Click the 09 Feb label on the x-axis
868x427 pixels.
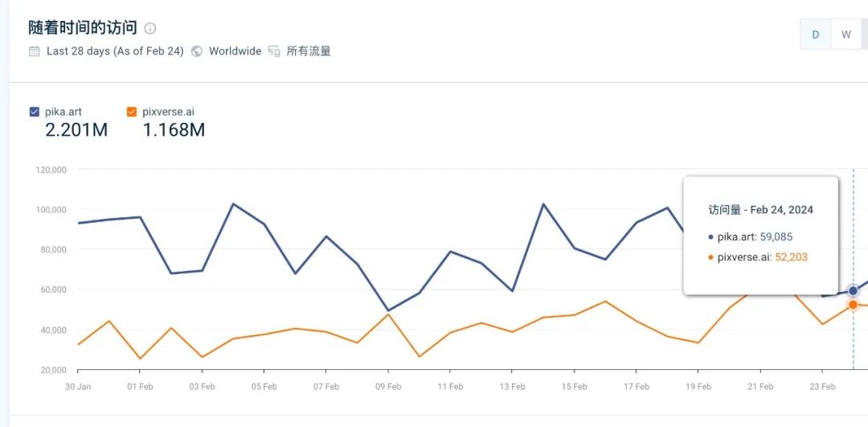point(388,387)
